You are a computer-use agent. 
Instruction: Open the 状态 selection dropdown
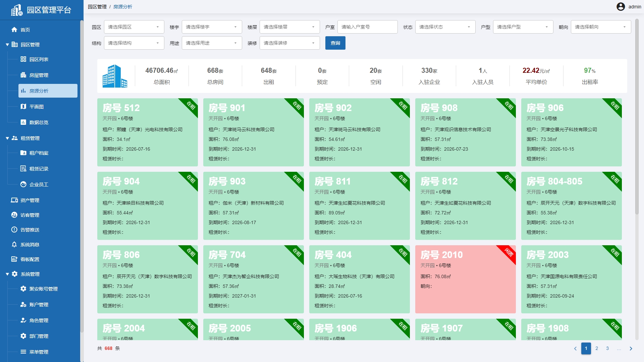(445, 27)
